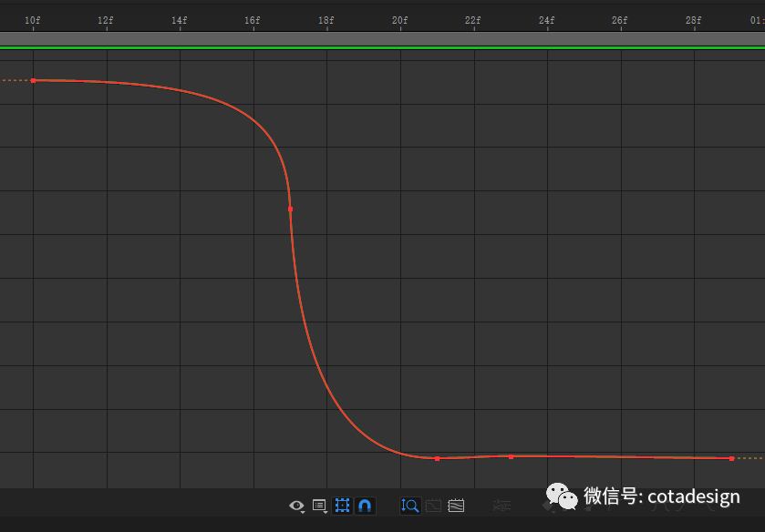Toggle auto-zoom graph height

click(409, 506)
